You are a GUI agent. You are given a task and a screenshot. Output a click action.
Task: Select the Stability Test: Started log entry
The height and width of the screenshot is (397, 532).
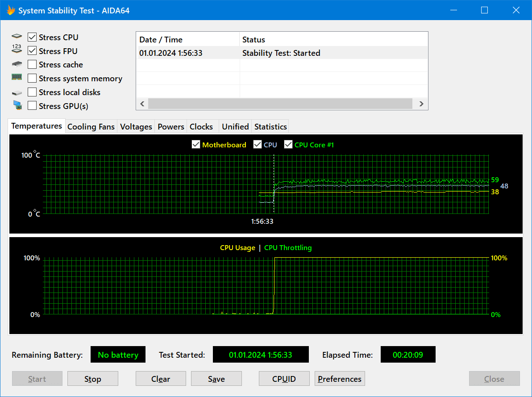tap(281, 53)
